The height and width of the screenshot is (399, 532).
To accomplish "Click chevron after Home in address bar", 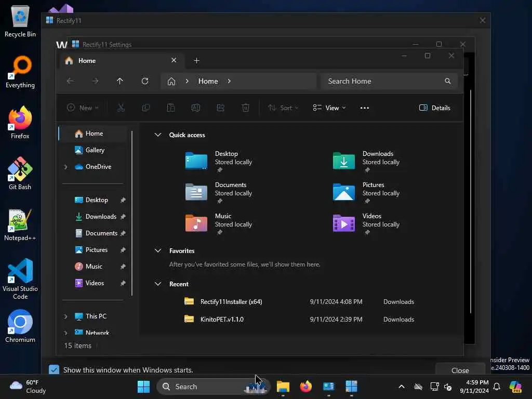I will point(229,81).
